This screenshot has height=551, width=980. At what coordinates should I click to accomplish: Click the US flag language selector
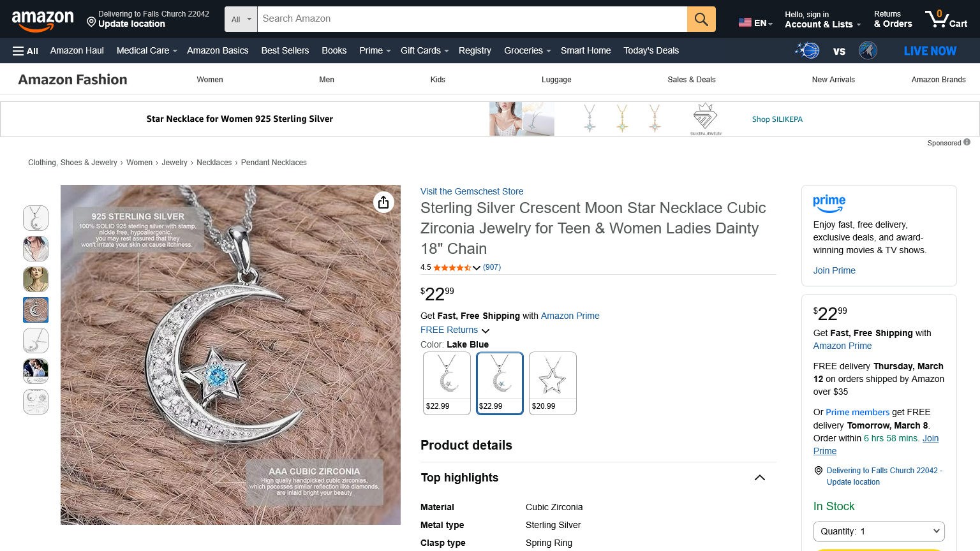click(x=755, y=23)
